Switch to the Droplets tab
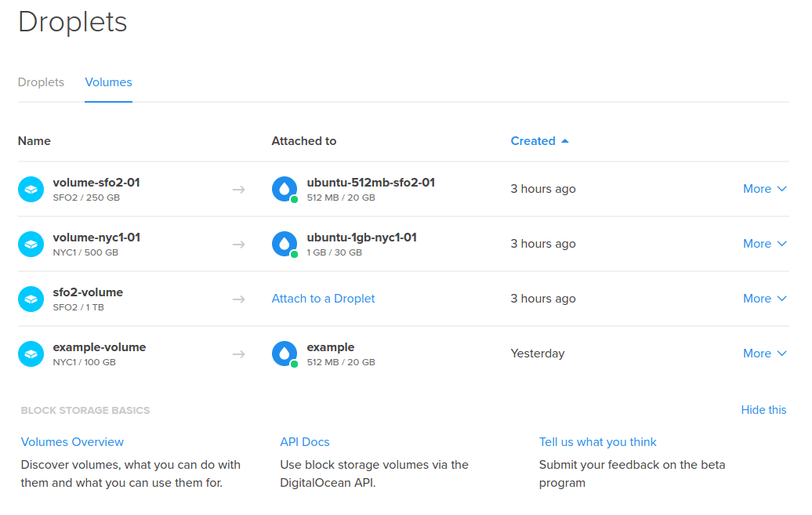This screenshot has width=812, height=515. coord(41,82)
